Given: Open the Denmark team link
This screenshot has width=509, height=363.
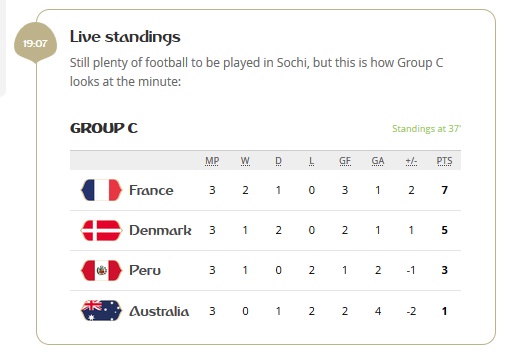Looking at the screenshot, I should click(x=160, y=230).
